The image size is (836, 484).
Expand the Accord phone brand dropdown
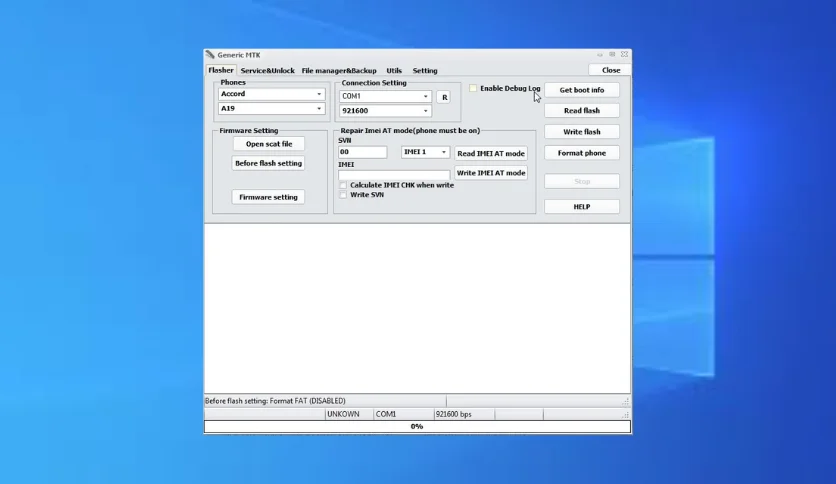[271, 94]
